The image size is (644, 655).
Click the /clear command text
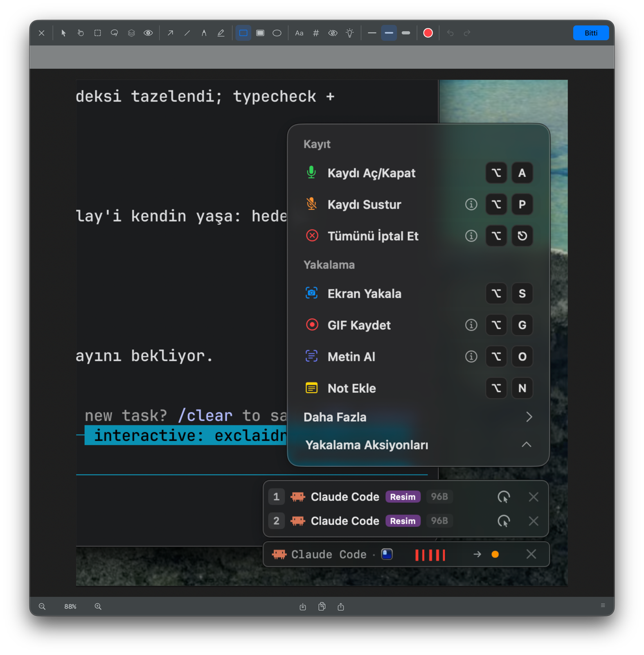coord(205,416)
